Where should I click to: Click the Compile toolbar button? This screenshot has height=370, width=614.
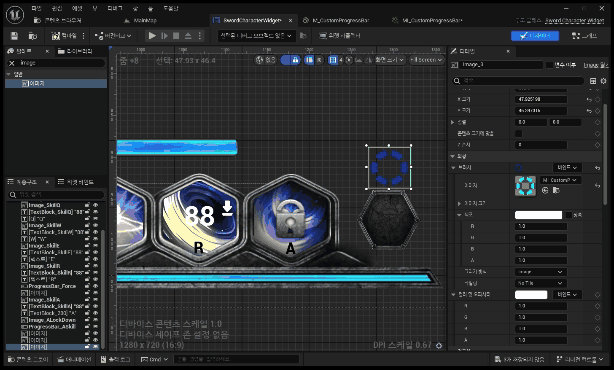point(64,36)
